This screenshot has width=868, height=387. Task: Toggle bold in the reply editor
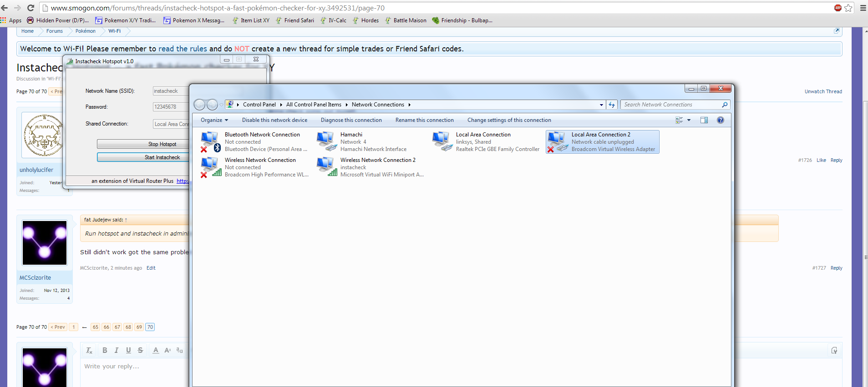pyautogui.click(x=105, y=350)
